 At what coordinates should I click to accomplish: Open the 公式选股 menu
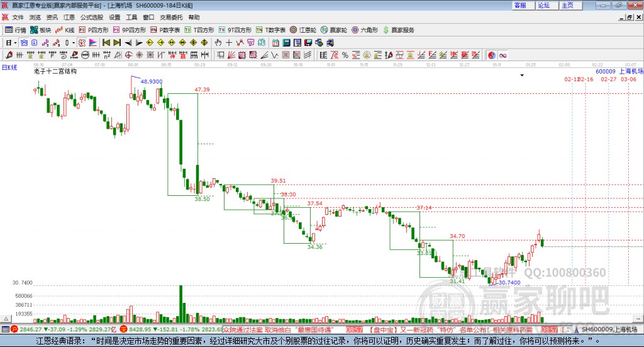click(92, 17)
